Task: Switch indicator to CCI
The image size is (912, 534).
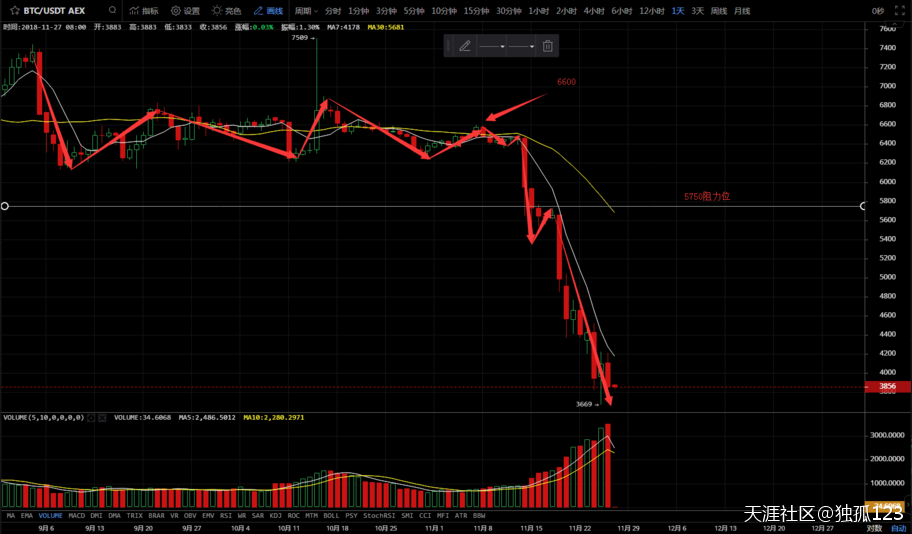Action: click(425, 515)
